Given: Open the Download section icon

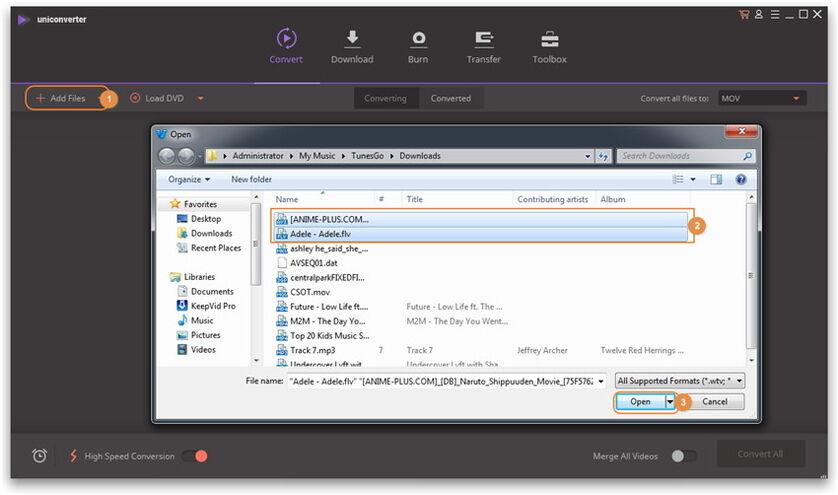Looking at the screenshot, I should tap(352, 40).
